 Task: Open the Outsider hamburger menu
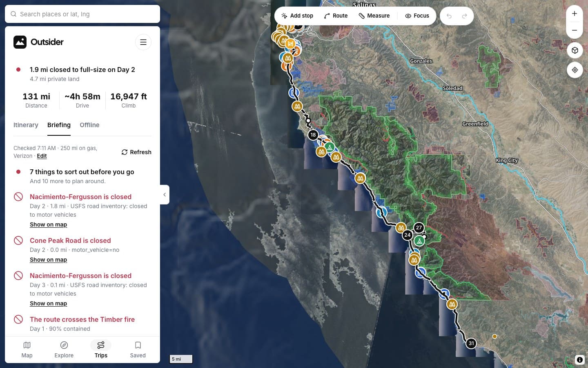(x=143, y=42)
